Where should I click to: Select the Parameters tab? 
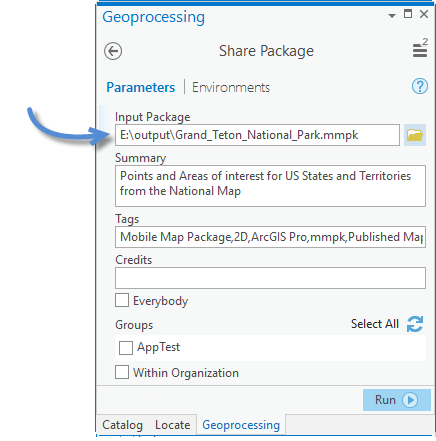pyautogui.click(x=141, y=87)
